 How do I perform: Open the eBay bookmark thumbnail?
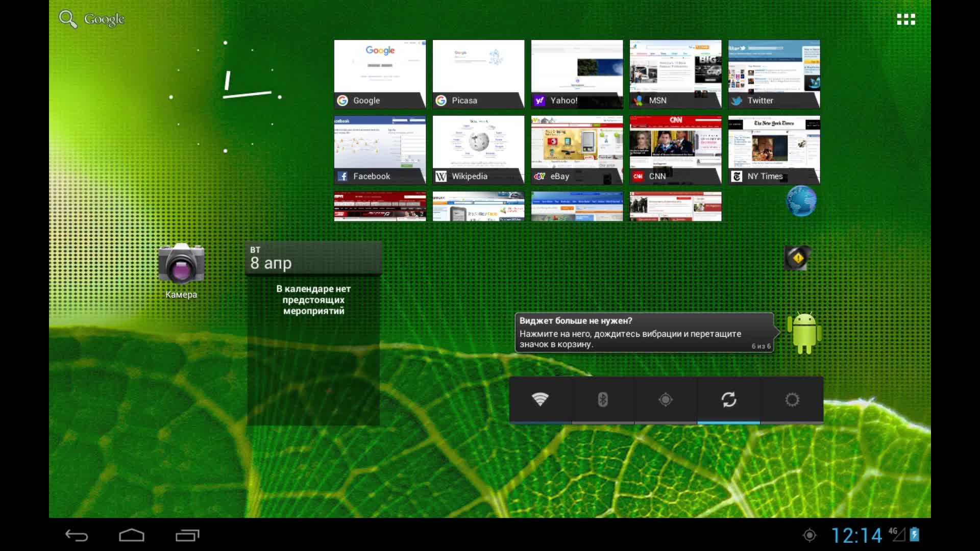pyautogui.click(x=577, y=150)
